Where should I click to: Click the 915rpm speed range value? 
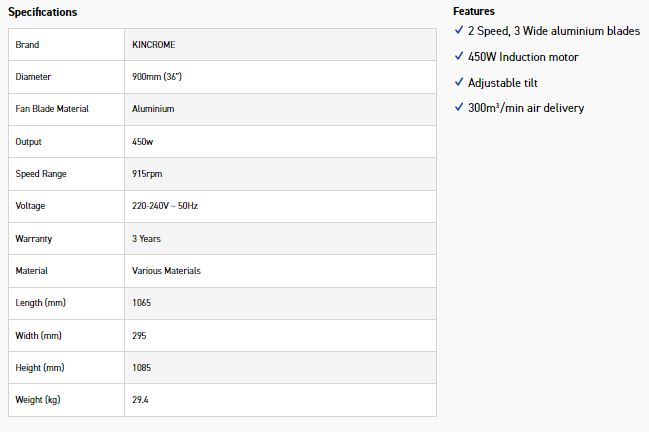click(146, 174)
